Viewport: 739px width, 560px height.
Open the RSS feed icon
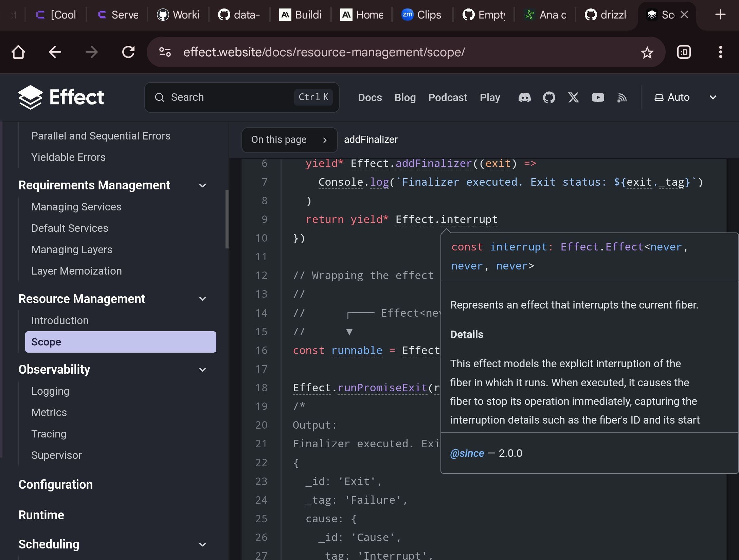pos(622,97)
